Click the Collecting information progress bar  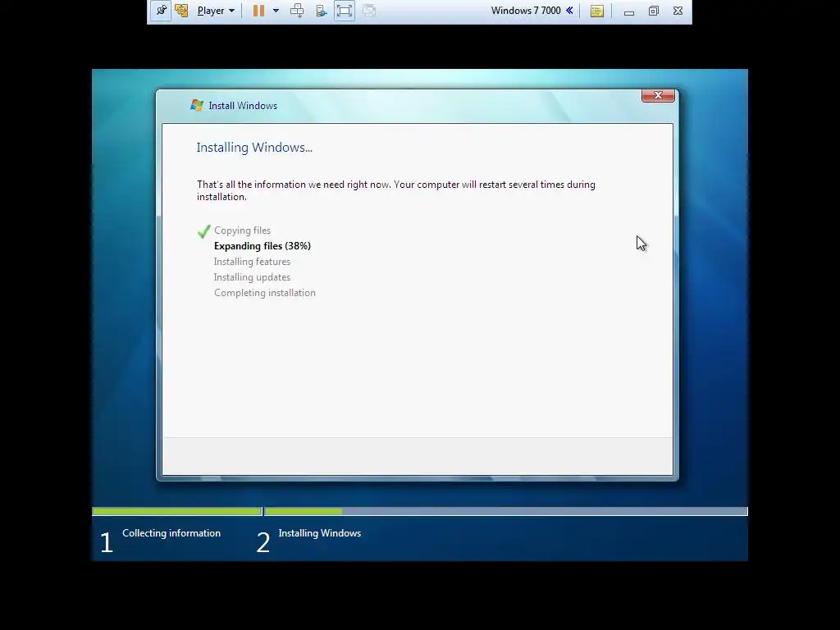coord(177,512)
